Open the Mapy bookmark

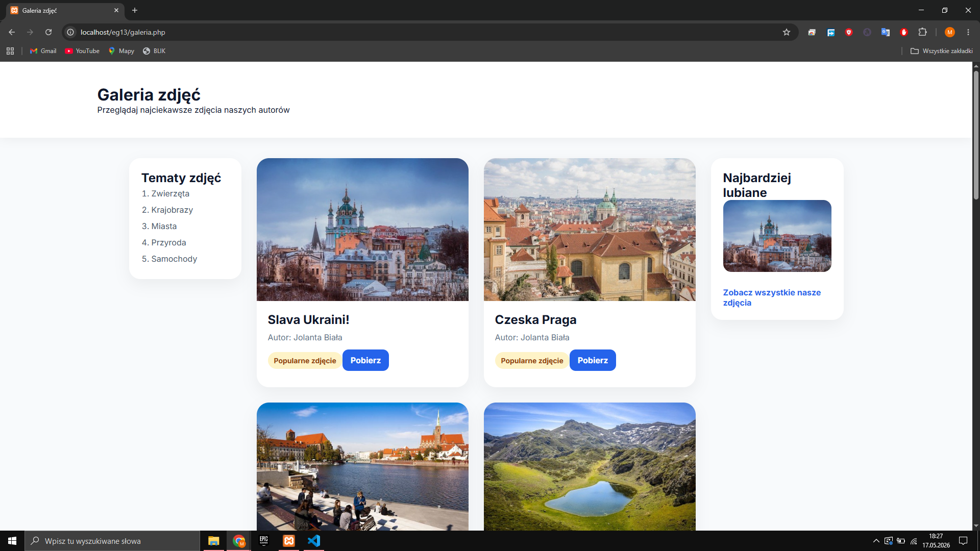(121, 51)
